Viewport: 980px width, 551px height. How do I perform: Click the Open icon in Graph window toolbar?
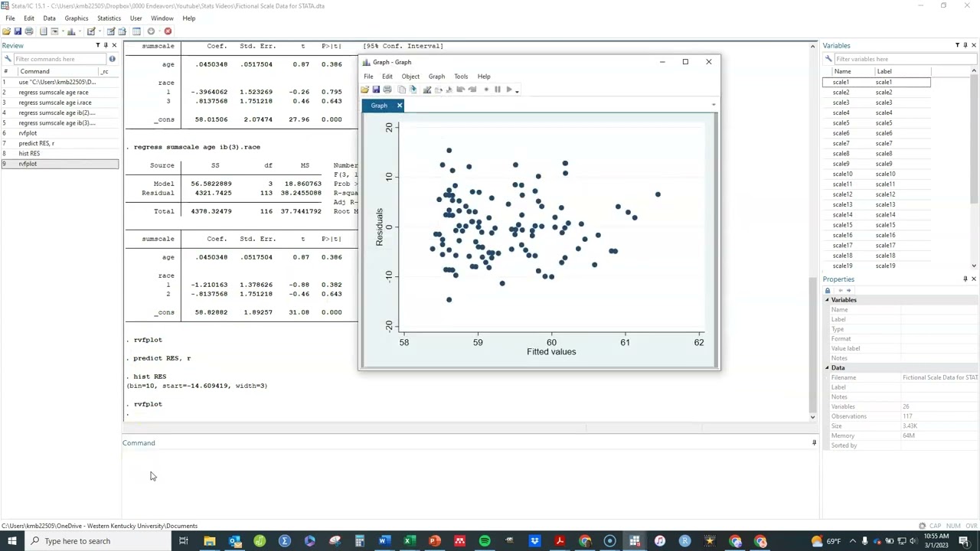pyautogui.click(x=365, y=90)
